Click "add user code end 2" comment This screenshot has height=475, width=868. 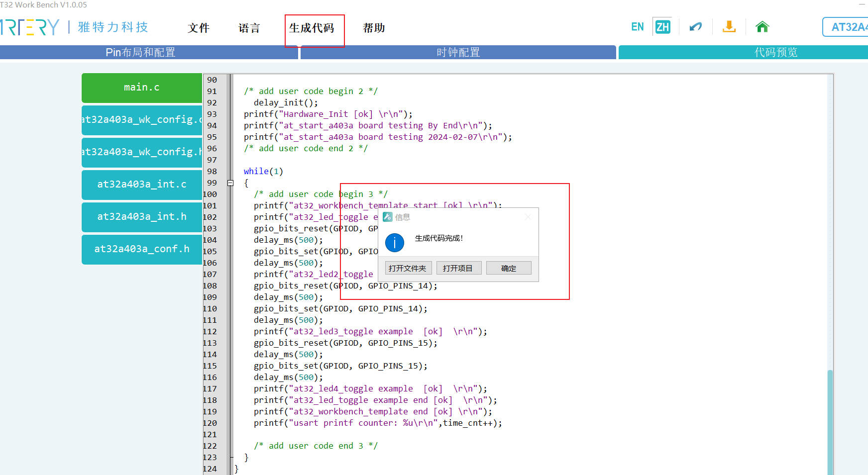306,148
